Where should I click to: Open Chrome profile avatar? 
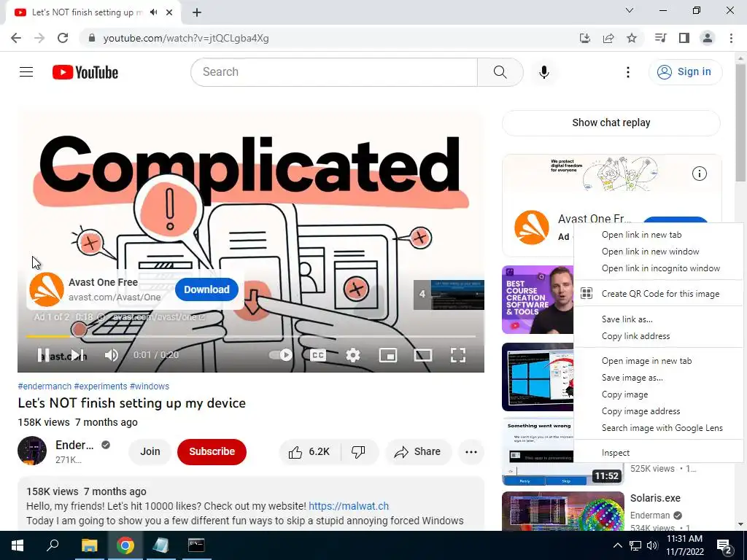[708, 38]
